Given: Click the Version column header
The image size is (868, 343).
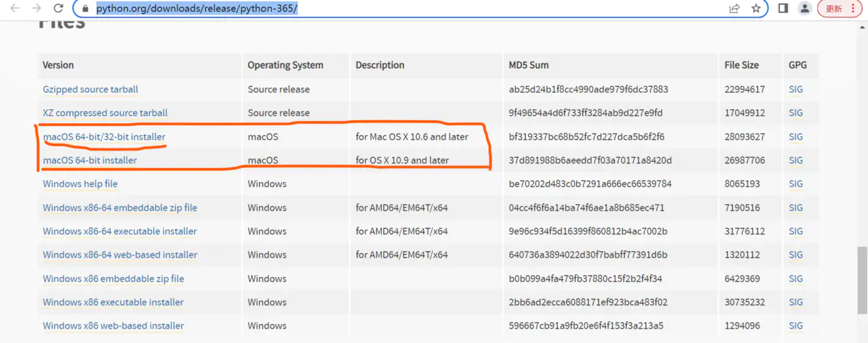Looking at the screenshot, I should [59, 65].
